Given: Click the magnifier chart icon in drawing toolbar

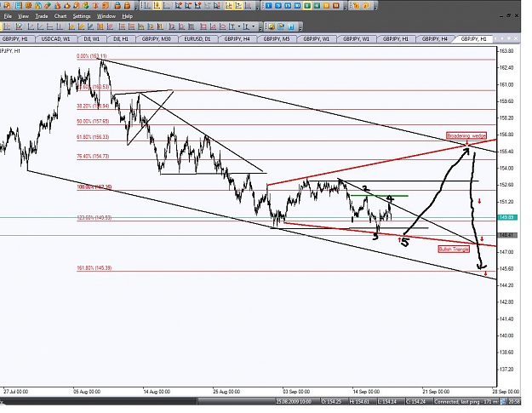Looking at the screenshot, I should tap(19, 26).
